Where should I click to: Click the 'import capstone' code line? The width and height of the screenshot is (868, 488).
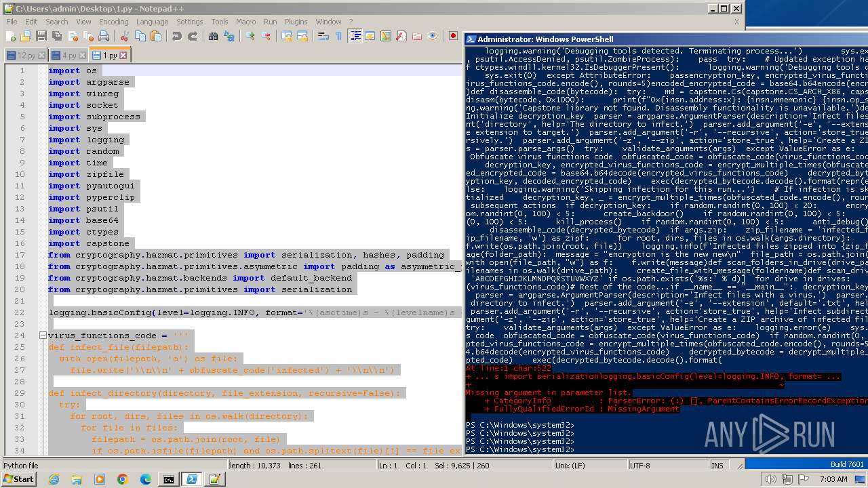[89, 243]
